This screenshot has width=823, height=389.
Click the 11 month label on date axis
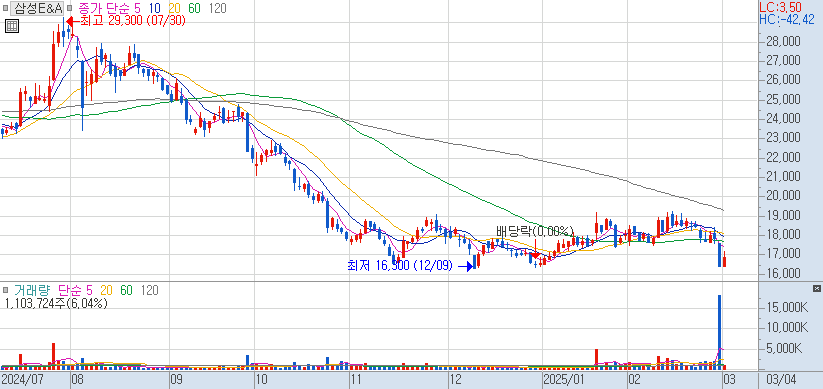coord(356,379)
